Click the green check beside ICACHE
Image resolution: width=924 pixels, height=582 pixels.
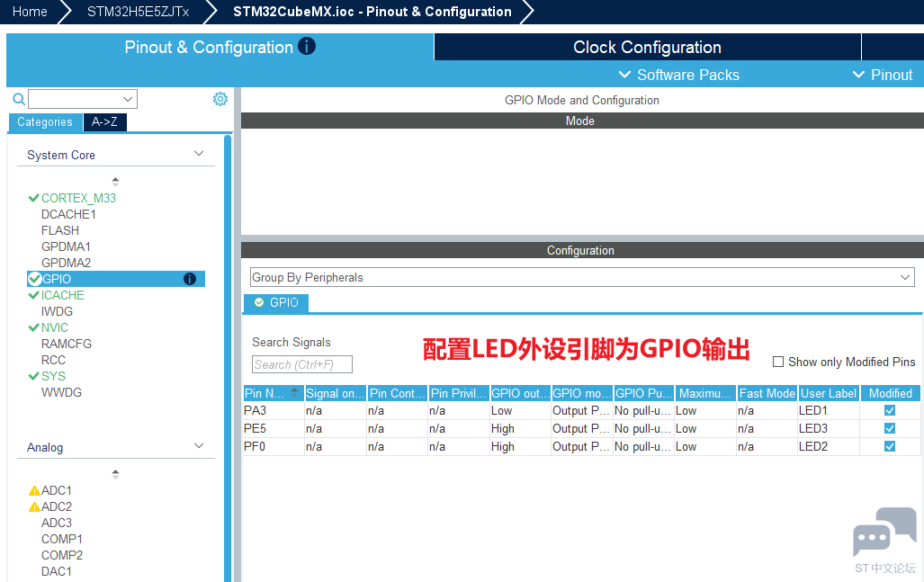pos(33,295)
